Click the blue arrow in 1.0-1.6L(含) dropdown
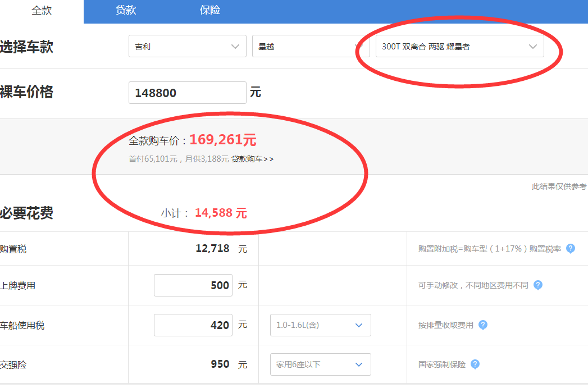 click(359, 326)
